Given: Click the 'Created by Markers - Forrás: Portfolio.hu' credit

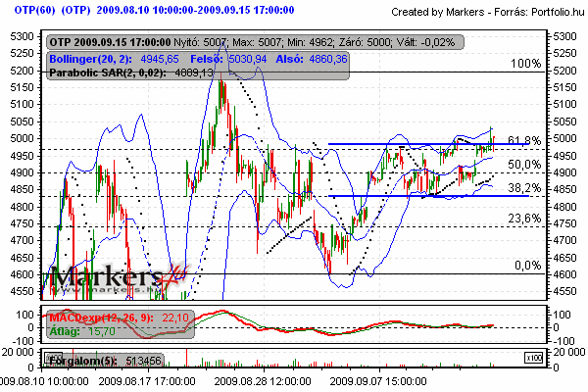Looking at the screenshot, I should (x=488, y=12).
